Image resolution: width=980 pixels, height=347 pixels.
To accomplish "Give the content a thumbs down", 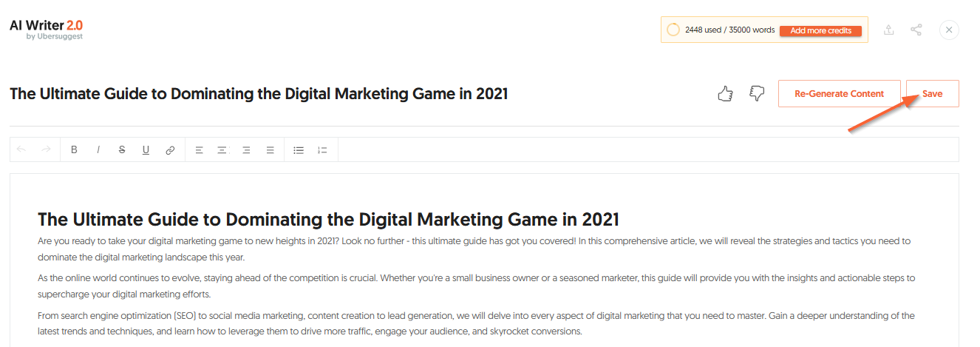I will [757, 94].
